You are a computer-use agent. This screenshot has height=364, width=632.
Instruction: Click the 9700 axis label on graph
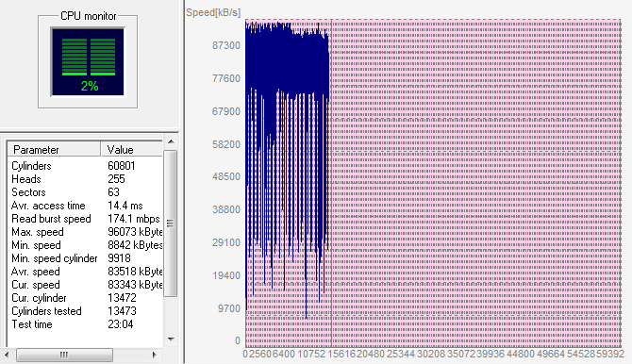(x=229, y=308)
